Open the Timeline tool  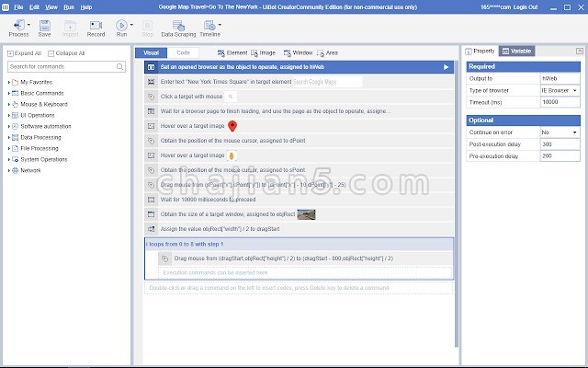[209, 29]
